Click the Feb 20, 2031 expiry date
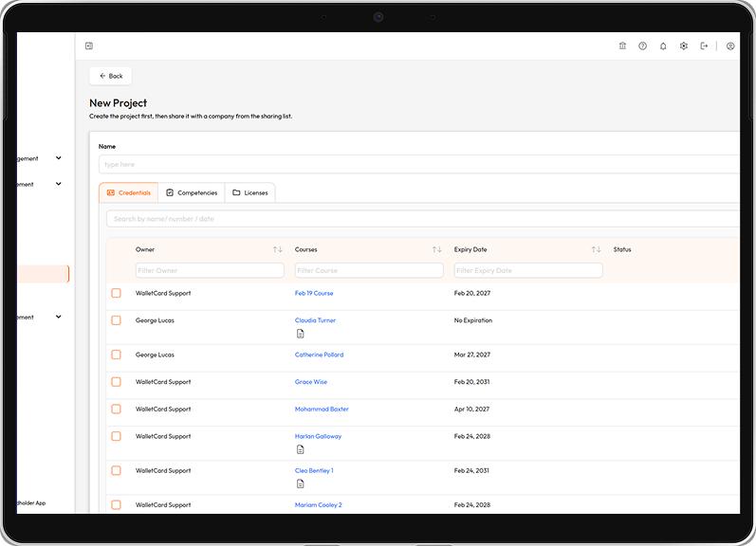 click(x=471, y=382)
